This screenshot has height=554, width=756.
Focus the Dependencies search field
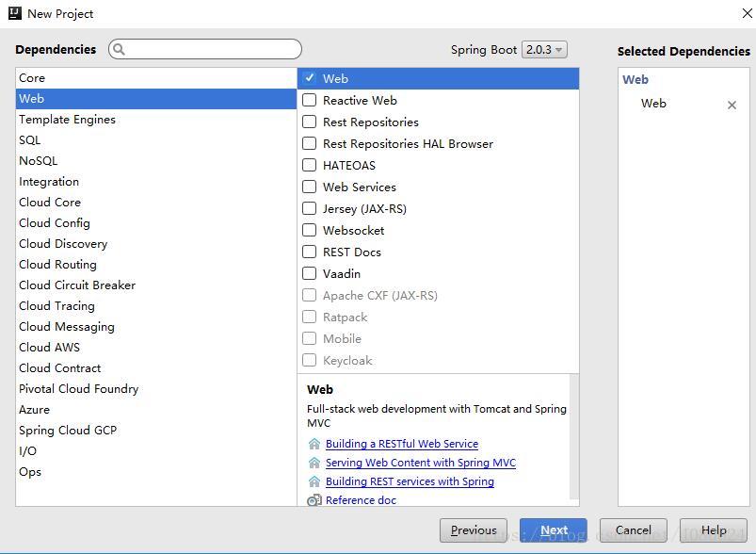(x=205, y=49)
